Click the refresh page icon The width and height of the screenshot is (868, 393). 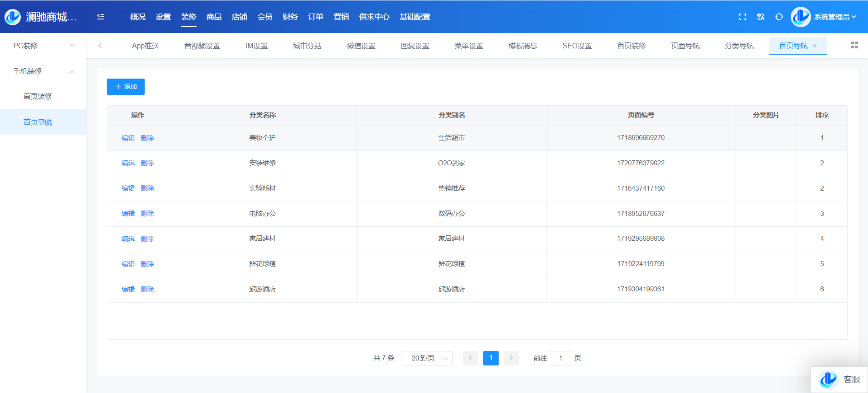pos(779,17)
